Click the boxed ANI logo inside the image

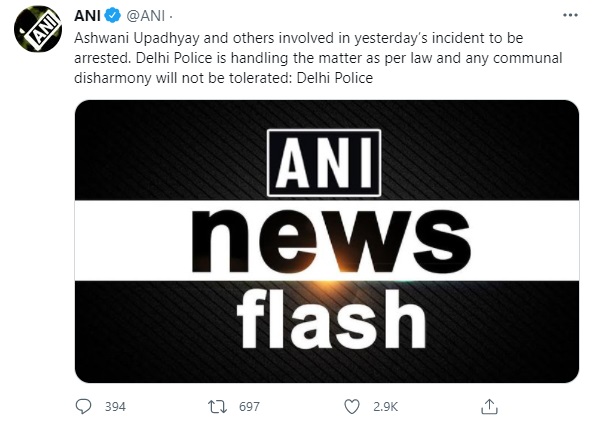point(324,163)
